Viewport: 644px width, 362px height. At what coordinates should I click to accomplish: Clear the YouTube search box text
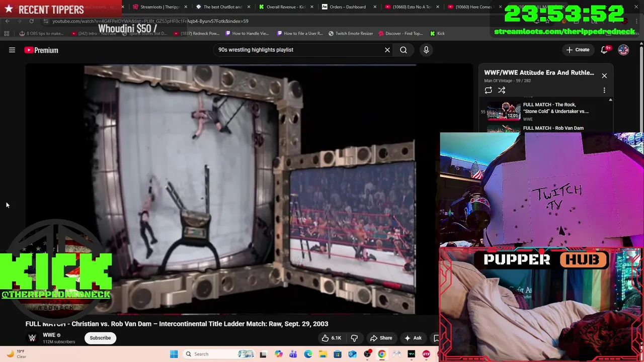click(x=387, y=50)
